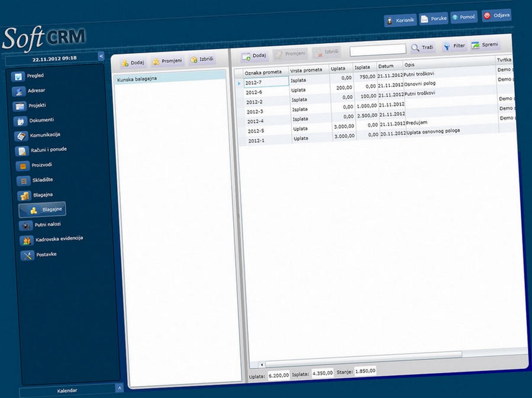Click the Uplata total field 6.200,00
The width and height of the screenshot is (532, 398).
[x=279, y=375]
